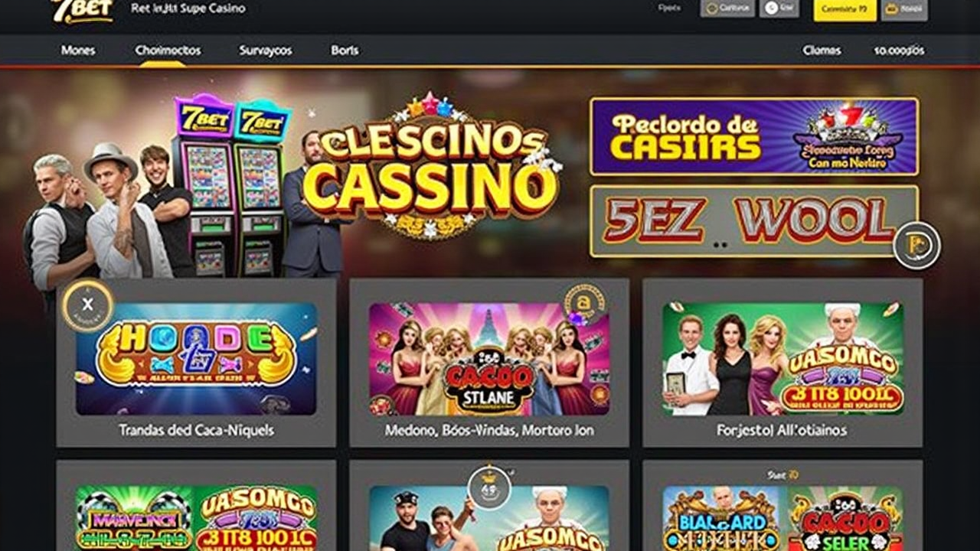Click the second gray header button with white circle
Viewport: 980px width, 551px height.
779,8
